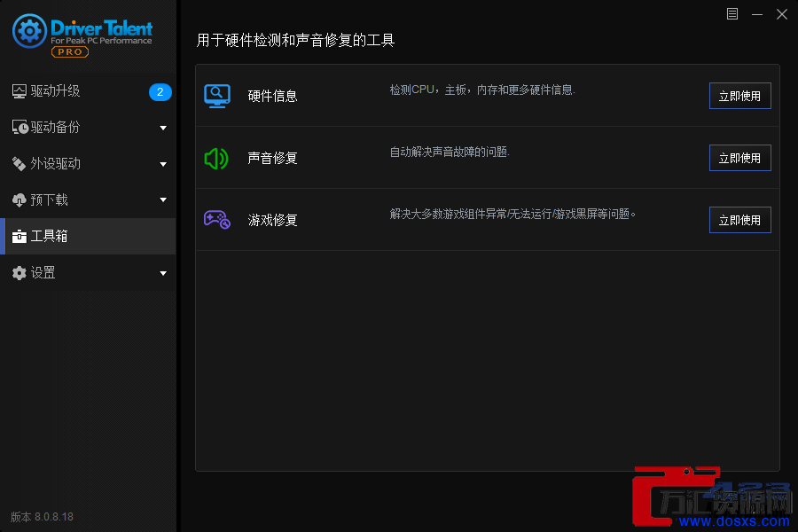Image resolution: width=798 pixels, height=532 pixels.
Task: Click the 游戏修复 tool title
Action: point(272,220)
